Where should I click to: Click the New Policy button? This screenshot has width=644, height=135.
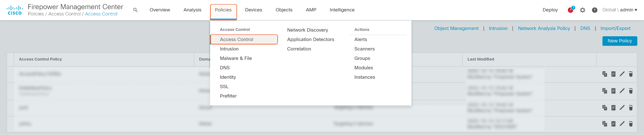tap(619, 41)
